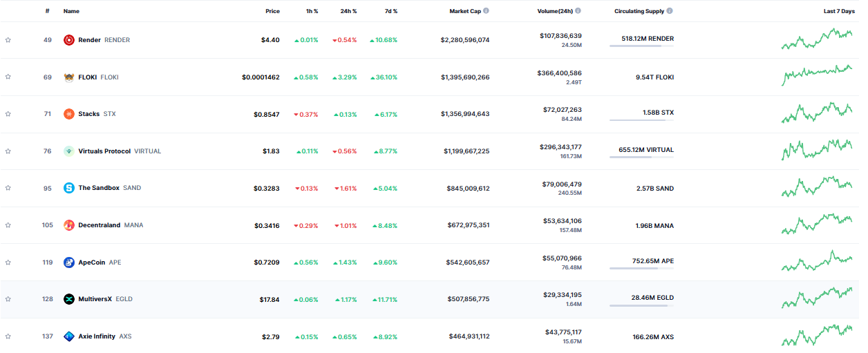The image size is (868, 353).
Task: Click Render volume $107,836,639
Action: coord(560,35)
